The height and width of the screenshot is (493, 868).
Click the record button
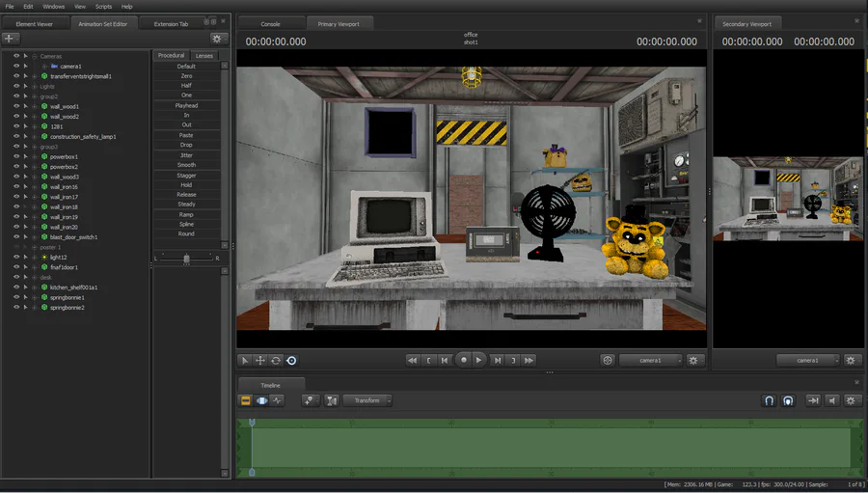pyautogui.click(x=463, y=360)
